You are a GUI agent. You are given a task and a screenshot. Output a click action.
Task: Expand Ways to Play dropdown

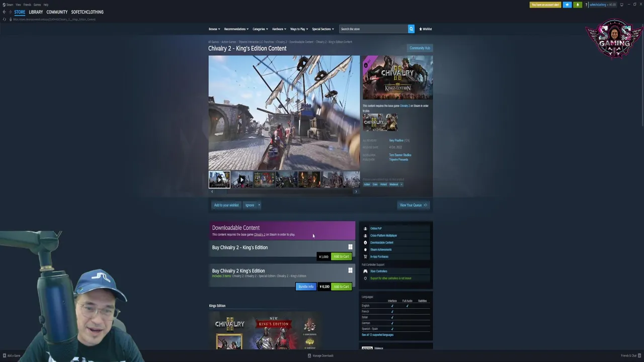pyautogui.click(x=299, y=29)
